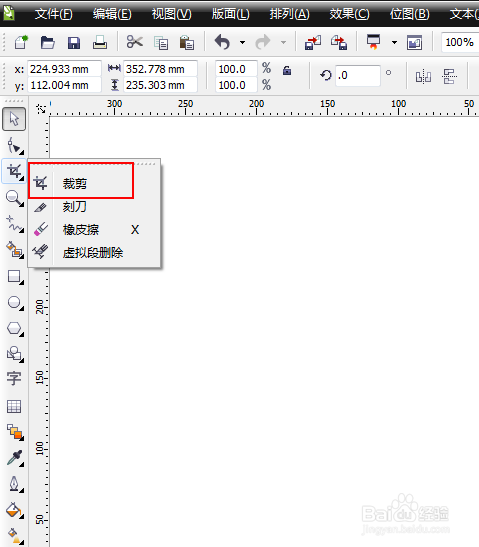
Task: Click the ruler origin corner icon
Action: pyautogui.click(x=41, y=109)
